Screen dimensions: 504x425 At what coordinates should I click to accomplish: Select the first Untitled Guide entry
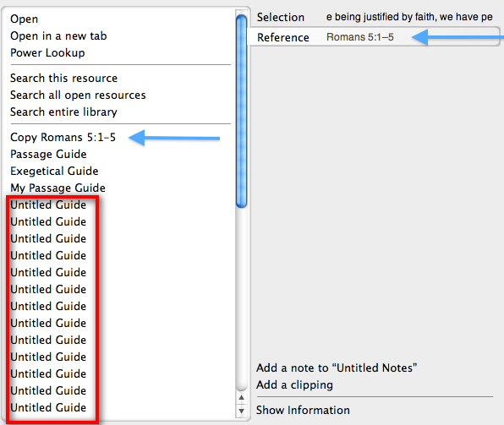coord(48,204)
